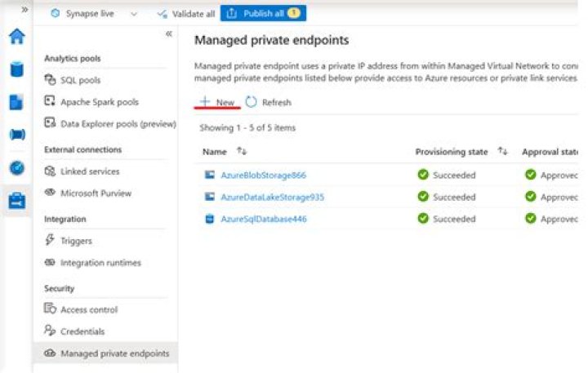Viewport: 588px width, 373px height.
Task: Expand the left navigation rail
Action: tap(24, 10)
